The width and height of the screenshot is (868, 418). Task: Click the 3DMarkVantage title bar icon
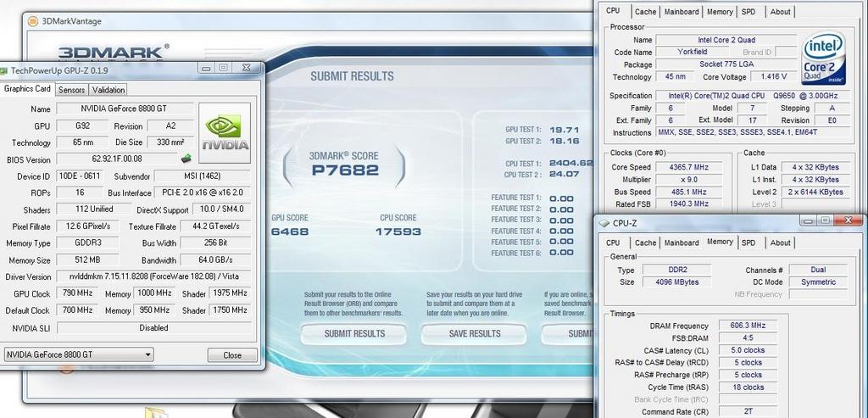33,21
